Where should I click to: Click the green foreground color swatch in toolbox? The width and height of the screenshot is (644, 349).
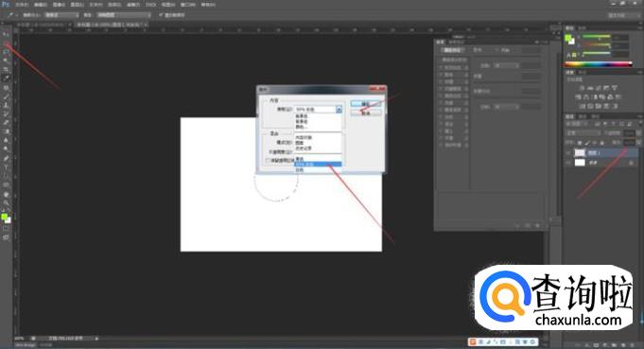coord(4,217)
